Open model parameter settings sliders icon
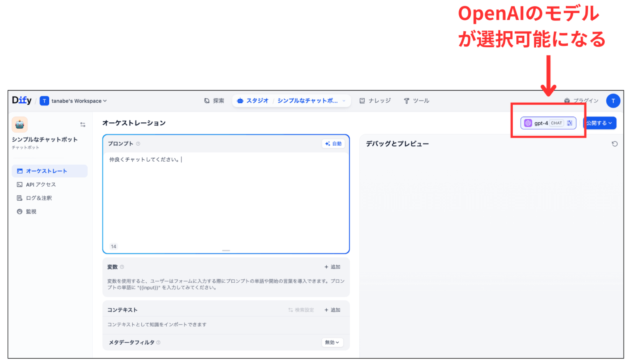Image resolution: width=631 pixels, height=364 pixels. pos(569,123)
